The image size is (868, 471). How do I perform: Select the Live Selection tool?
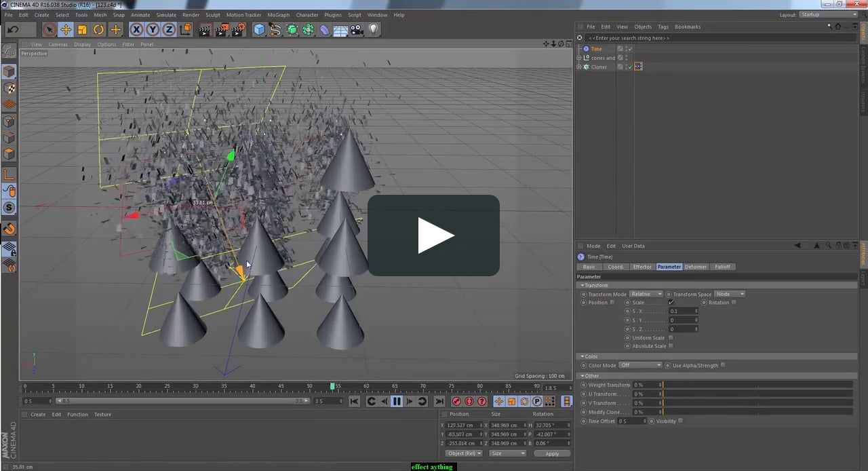(x=49, y=29)
